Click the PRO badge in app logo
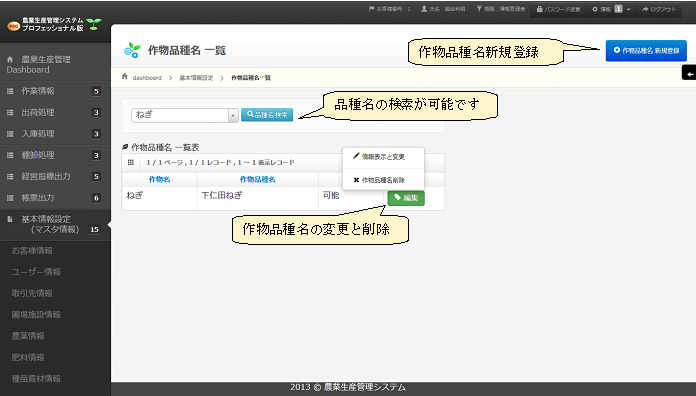Image resolution: width=696 pixels, height=396 pixels. [x=14, y=26]
